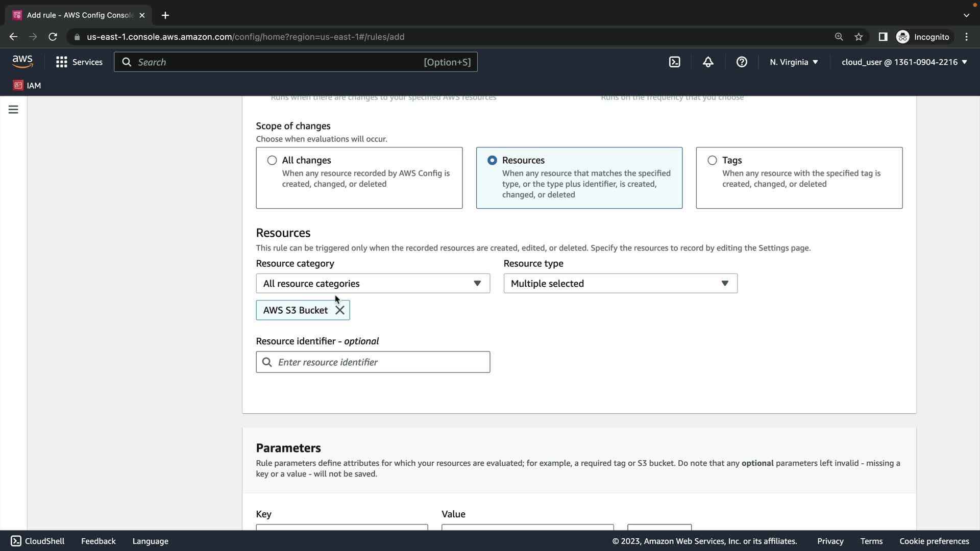Screen dimensions: 980x551
Task: Select the Tags scope radio button
Action: pyautogui.click(x=712, y=160)
